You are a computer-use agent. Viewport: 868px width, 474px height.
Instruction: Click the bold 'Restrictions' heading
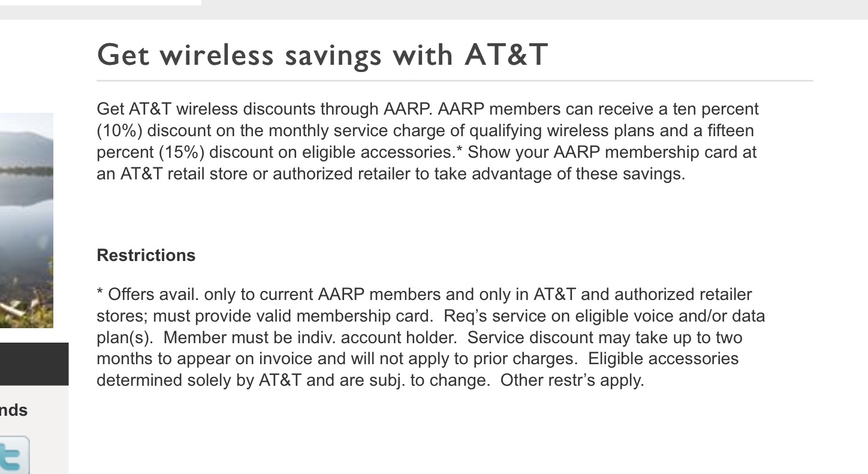point(146,256)
